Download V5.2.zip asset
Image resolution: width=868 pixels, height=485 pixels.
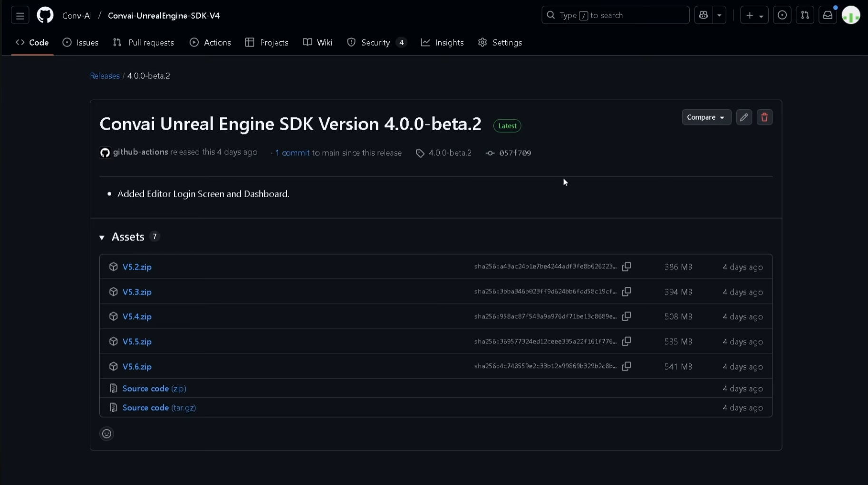(x=137, y=267)
